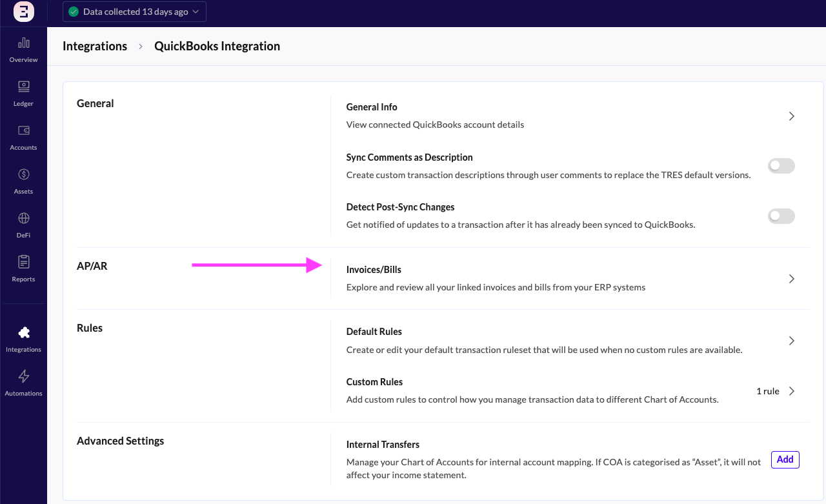This screenshot has height=504, width=826.
Task: Select the DeFi globe icon
Action: 24,218
